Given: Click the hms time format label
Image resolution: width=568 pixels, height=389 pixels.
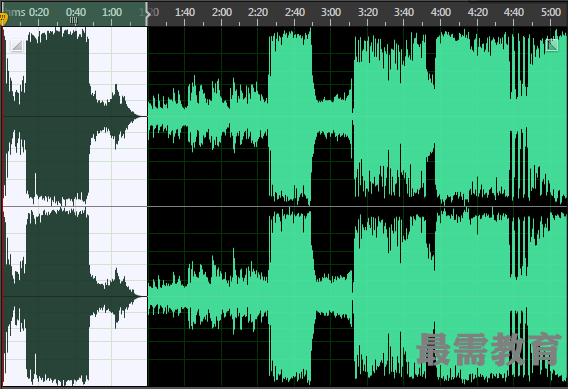Looking at the screenshot, I should 15,12.
